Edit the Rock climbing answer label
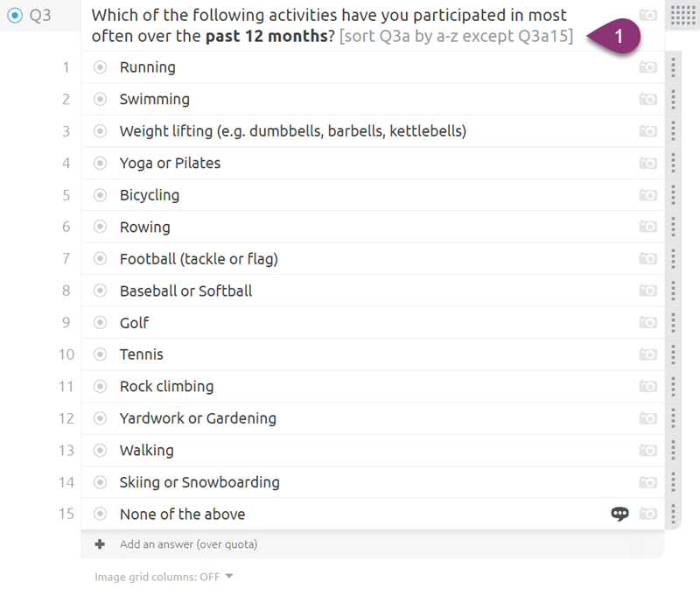Screen dimensions: 700x596 pyautogui.click(x=166, y=386)
